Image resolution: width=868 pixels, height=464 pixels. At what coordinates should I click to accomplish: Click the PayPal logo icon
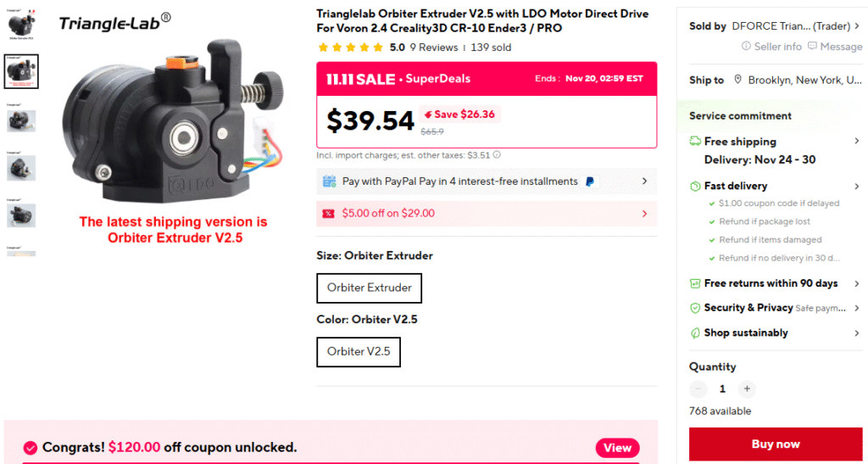click(590, 182)
